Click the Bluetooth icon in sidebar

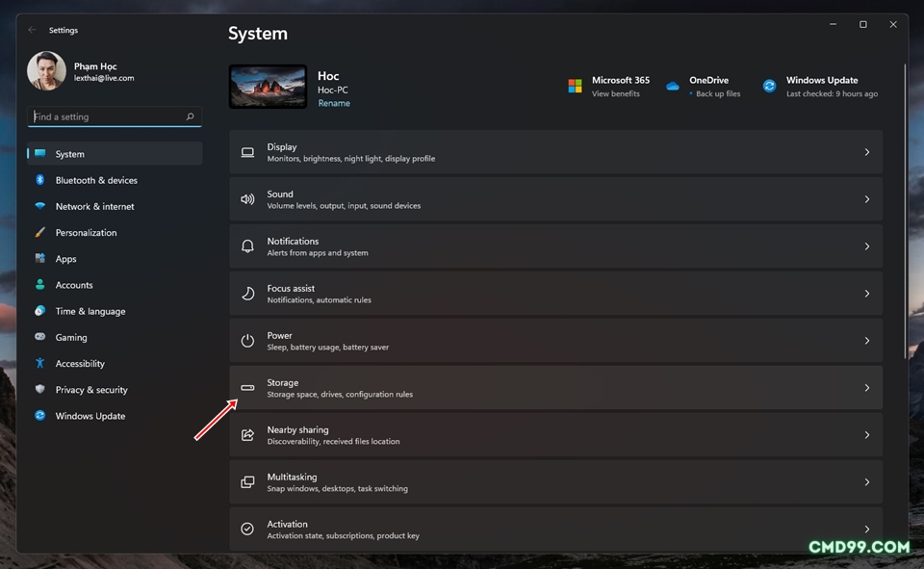point(40,180)
